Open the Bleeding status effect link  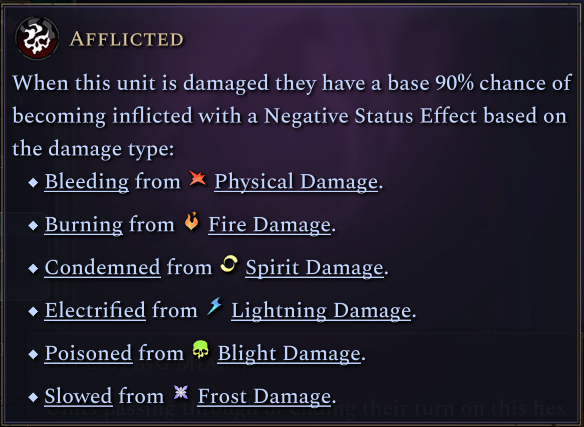pyautogui.click(x=87, y=182)
